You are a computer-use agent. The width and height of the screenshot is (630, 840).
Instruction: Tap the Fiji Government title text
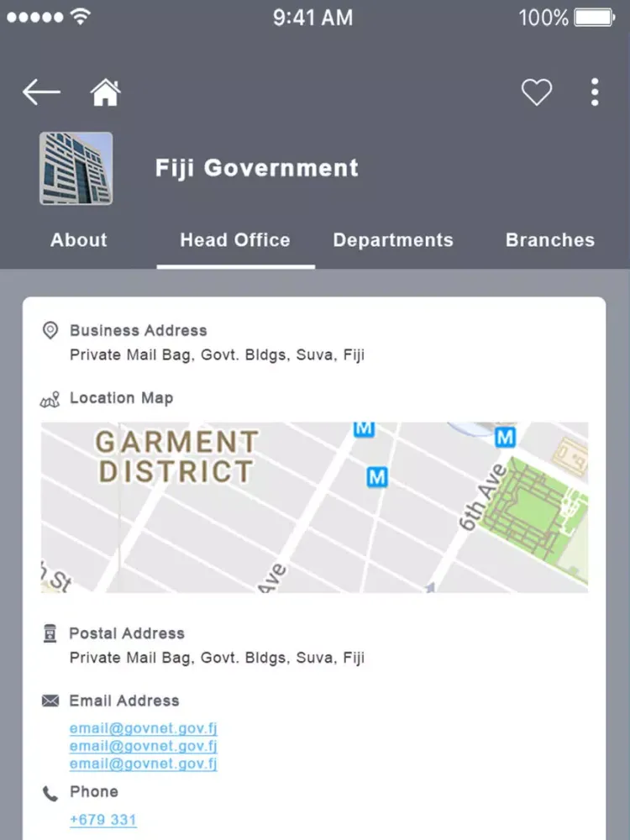pos(256,168)
